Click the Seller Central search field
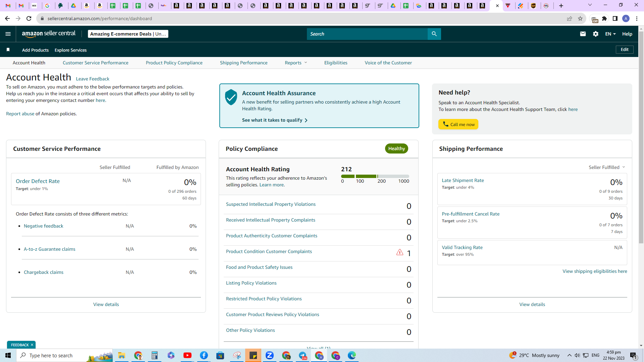The height and width of the screenshot is (362, 644). (x=367, y=34)
